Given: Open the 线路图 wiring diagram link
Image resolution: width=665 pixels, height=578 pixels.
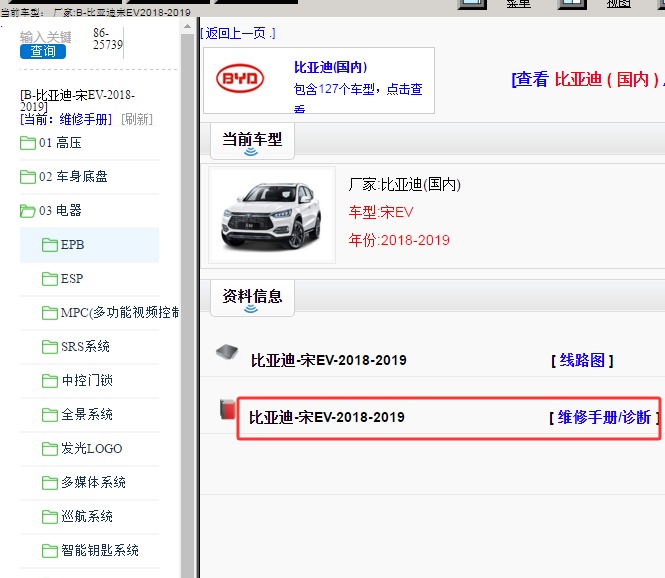Looking at the screenshot, I should (x=582, y=360).
